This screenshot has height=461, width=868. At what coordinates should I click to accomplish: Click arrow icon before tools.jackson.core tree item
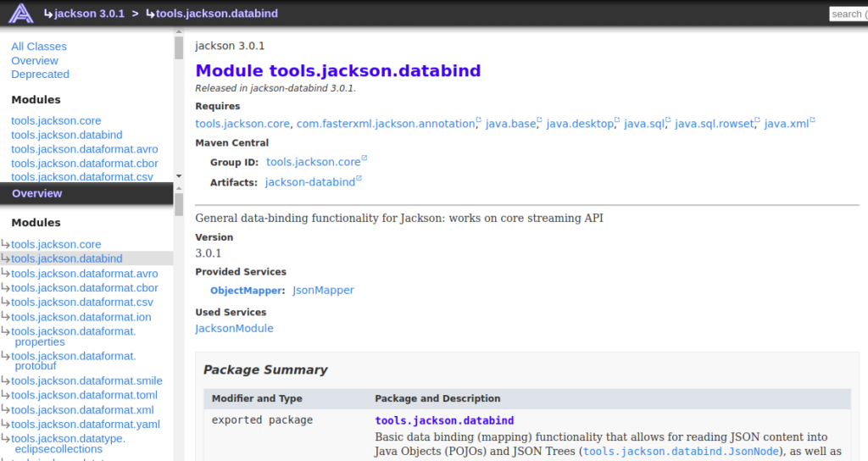click(6, 243)
